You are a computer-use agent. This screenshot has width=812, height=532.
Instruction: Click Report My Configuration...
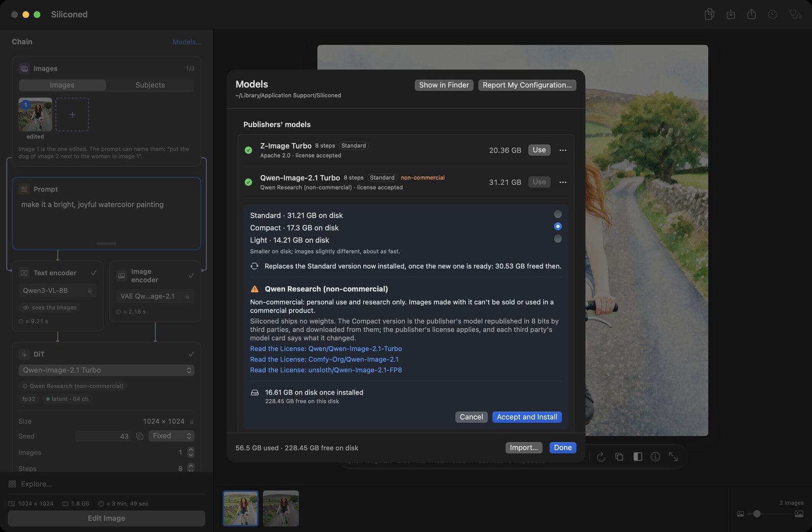(x=527, y=85)
